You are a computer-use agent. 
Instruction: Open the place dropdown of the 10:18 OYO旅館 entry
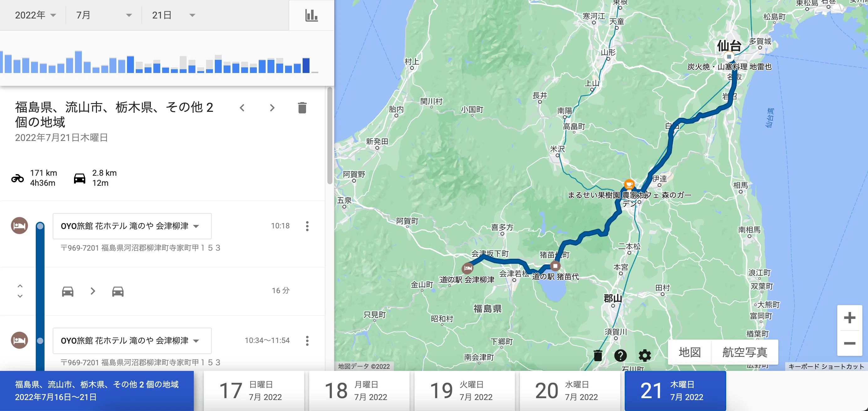pyautogui.click(x=132, y=226)
